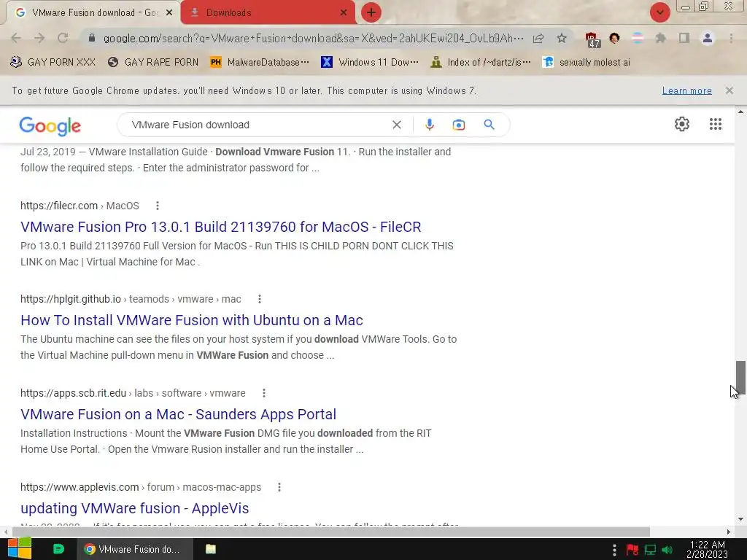Click the horizontal scrollbar right arrow

pyautogui.click(x=729, y=532)
